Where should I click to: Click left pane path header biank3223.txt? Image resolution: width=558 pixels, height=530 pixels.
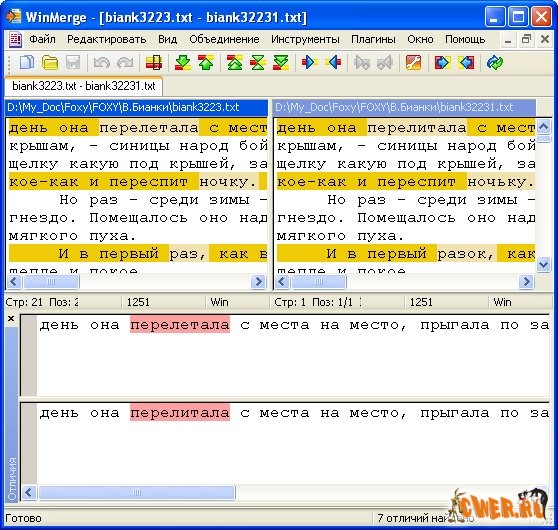136,107
